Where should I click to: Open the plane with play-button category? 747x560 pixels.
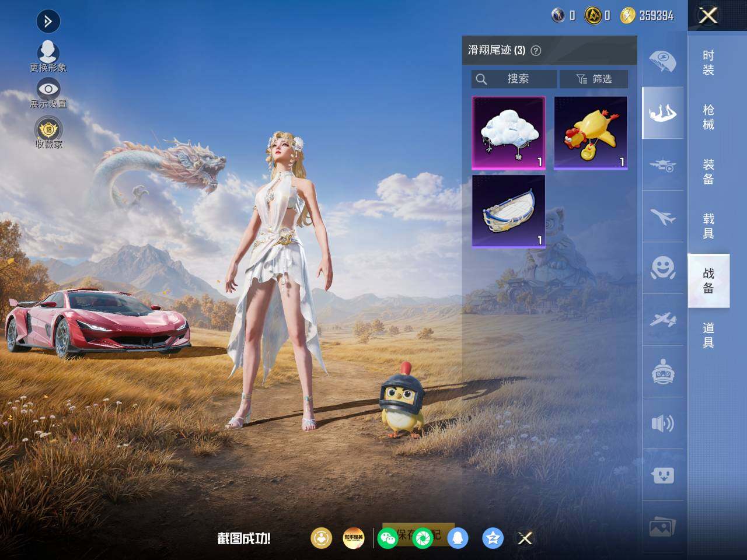[x=663, y=165]
